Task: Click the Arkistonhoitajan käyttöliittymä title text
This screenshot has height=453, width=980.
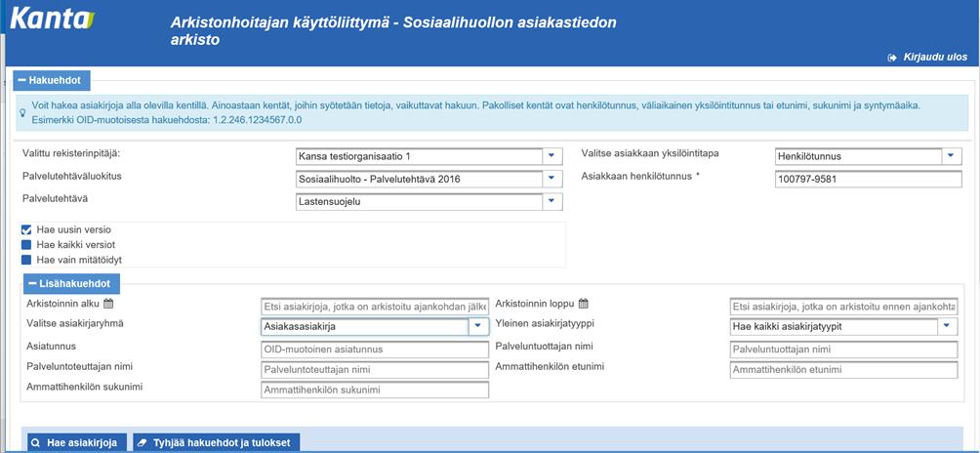Action: coord(393,31)
